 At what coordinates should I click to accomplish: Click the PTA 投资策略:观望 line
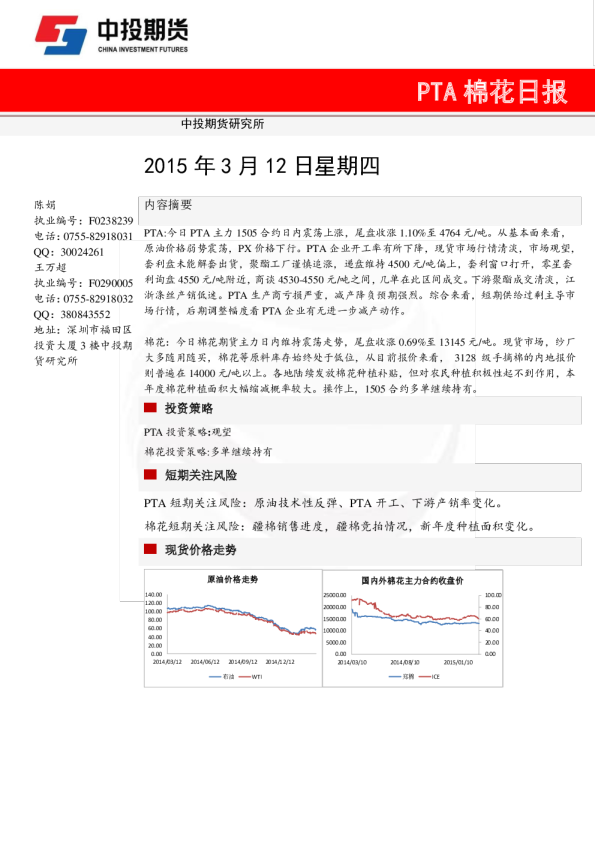[187, 432]
